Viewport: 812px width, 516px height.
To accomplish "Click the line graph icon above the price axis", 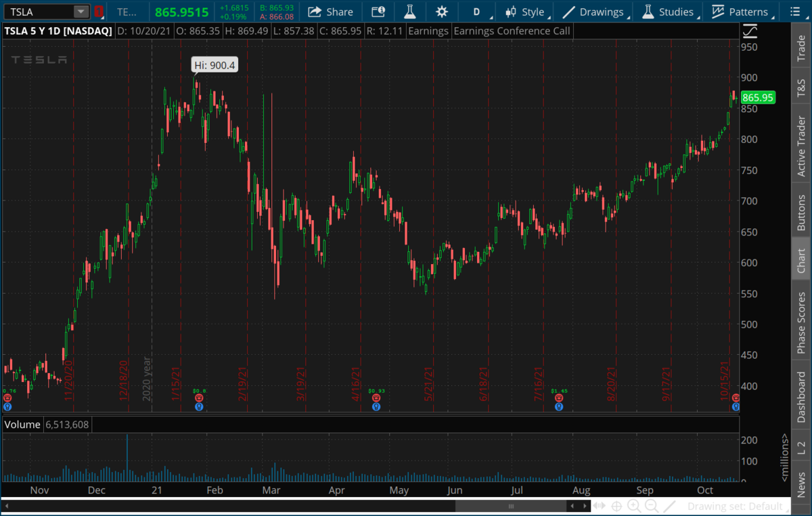I will pyautogui.click(x=750, y=31).
